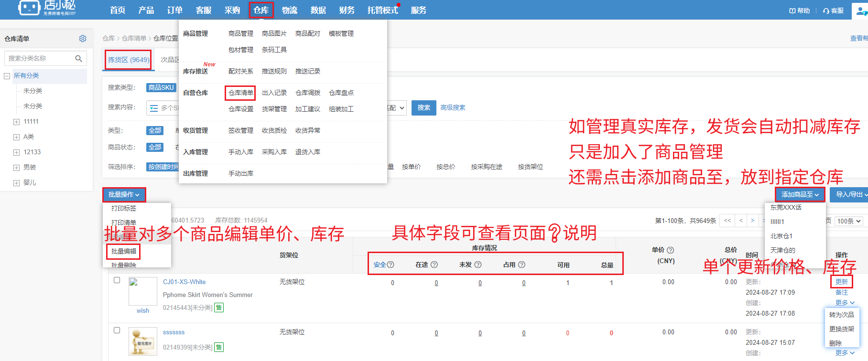
Task: Click 更新 for CJ01-XS-White row
Action: (x=842, y=282)
